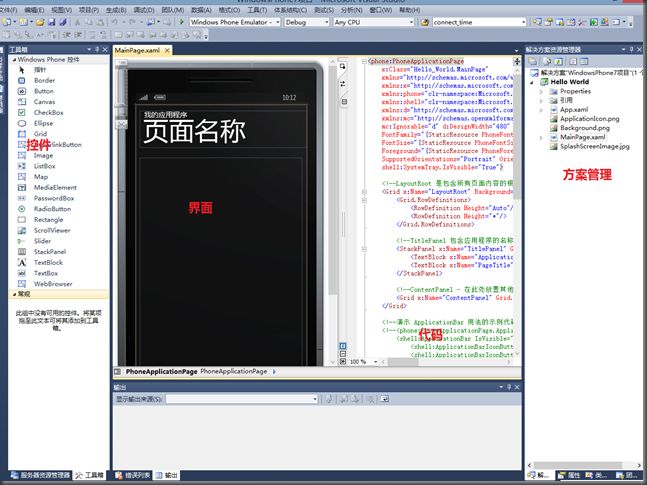Open the 帮助(H) menu
The image size is (647, 485).
pos(409,9)
